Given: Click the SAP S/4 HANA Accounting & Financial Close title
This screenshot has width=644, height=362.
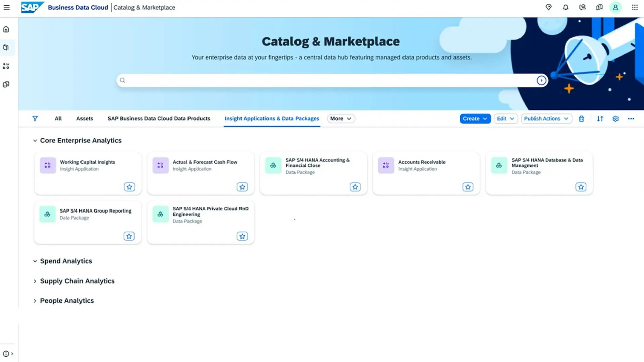Looking at the screenshot, I should point(317,163).
